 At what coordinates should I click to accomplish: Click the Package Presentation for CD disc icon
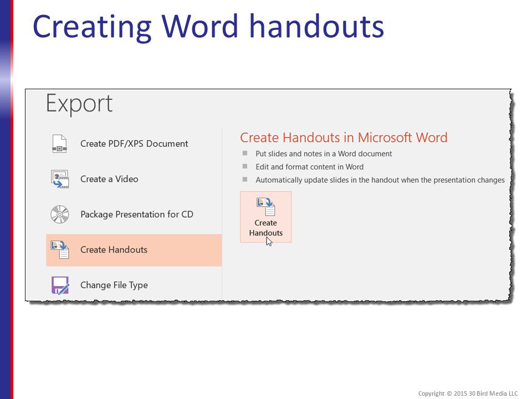(x=60, y=214)
